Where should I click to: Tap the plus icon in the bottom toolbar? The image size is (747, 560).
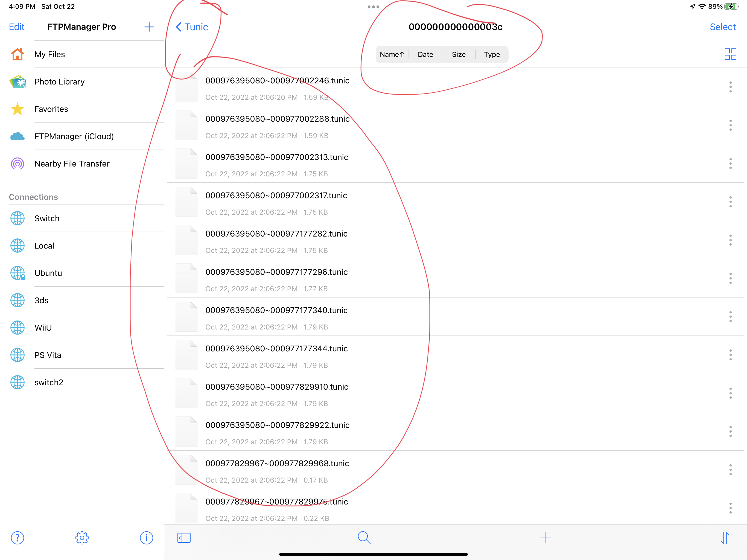coord(545,538)
